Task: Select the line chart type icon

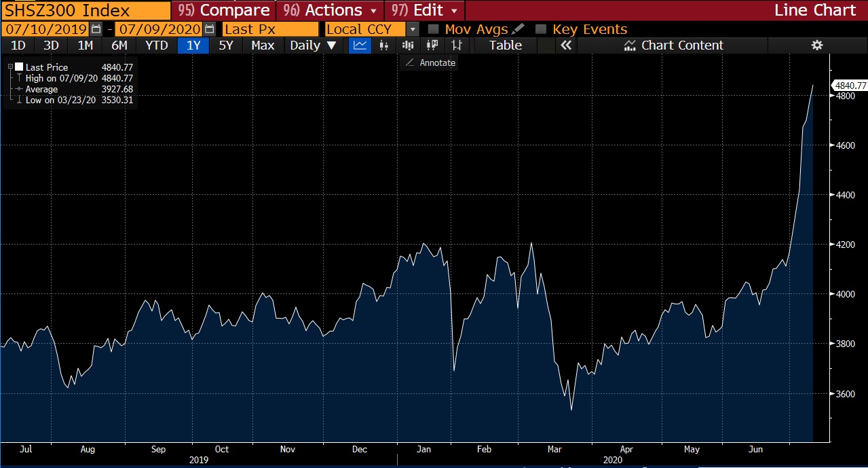Action: (x=360, y=46)
